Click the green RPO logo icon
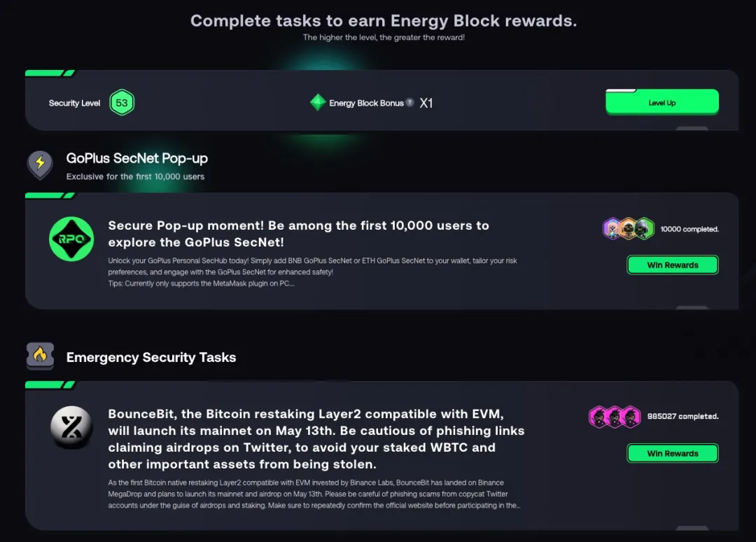Screen dimensions: 756x542 pos(71,239)
